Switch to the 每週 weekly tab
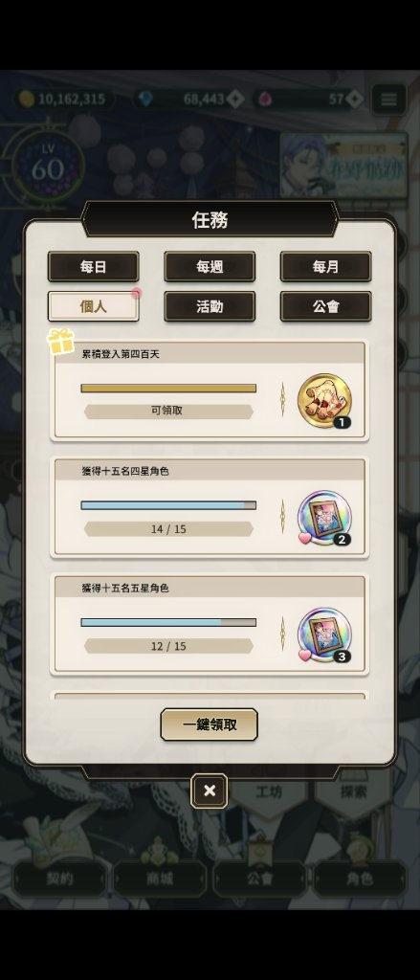 [210, 267]
